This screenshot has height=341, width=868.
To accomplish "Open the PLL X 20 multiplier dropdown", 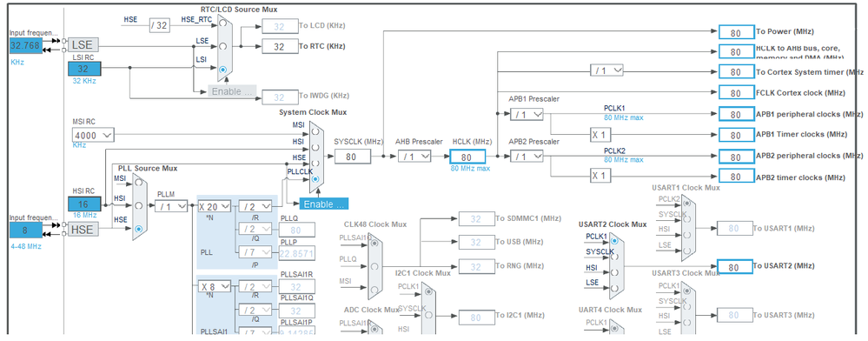I will (215, 206).
